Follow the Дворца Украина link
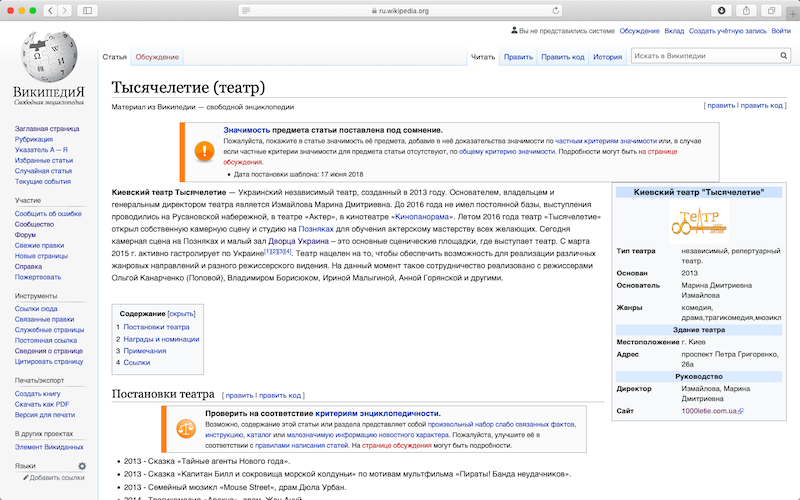This screenshot has height=500, width=800. [298, 241]
